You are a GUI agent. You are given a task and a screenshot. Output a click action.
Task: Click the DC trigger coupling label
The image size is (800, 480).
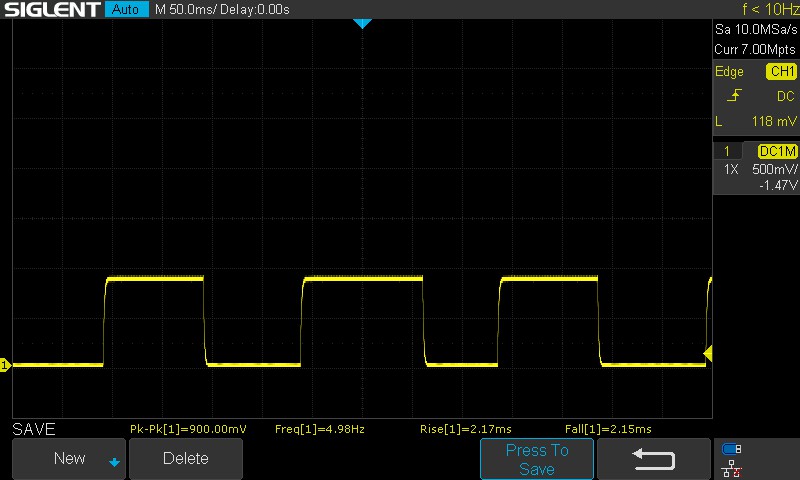786,96
